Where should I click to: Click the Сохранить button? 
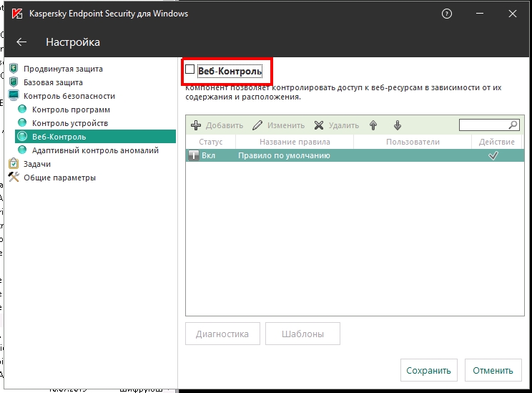coord(428,371)
